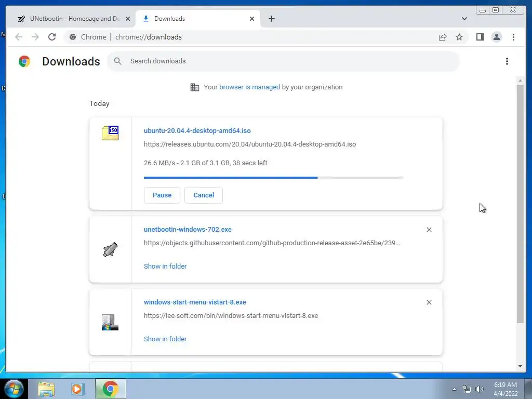The image size is (532, 399).
Task: Open Downloads page more actions menu
Action: click(507, 61)
